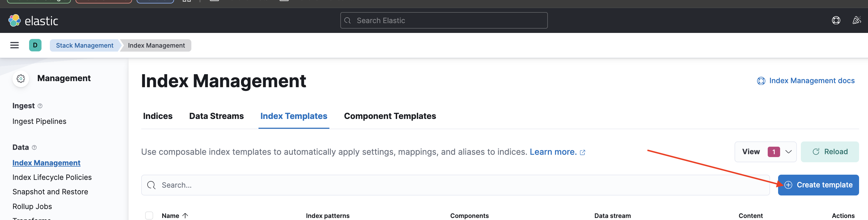Switch to the Indices tab
868x220 pixels.
point(158,116)
